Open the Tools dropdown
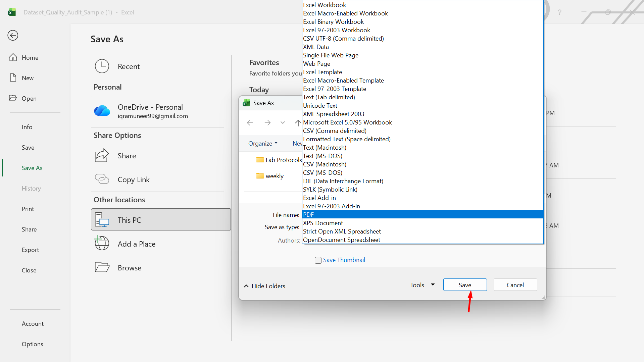Viewport: 644px width, 362px height. 423,285
